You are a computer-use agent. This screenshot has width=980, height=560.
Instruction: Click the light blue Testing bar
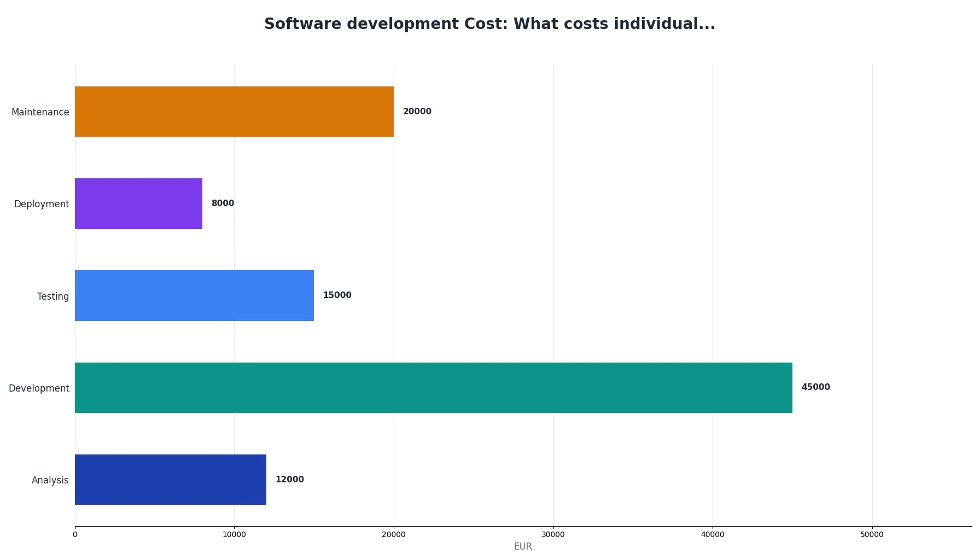[x=194, y=295]
